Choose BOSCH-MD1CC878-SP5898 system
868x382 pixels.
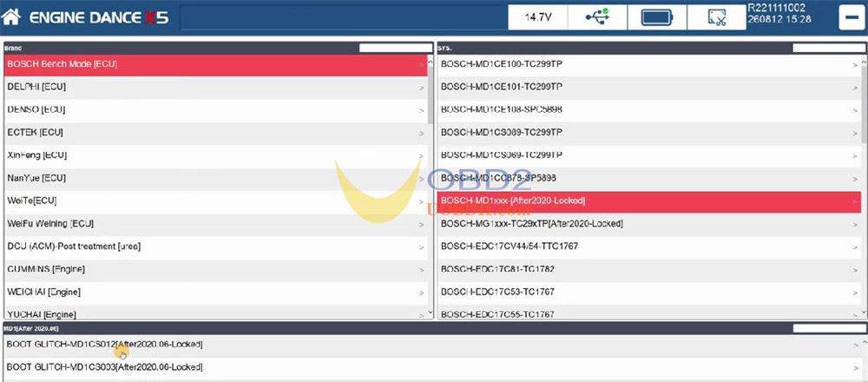click(x=649, y=178)
